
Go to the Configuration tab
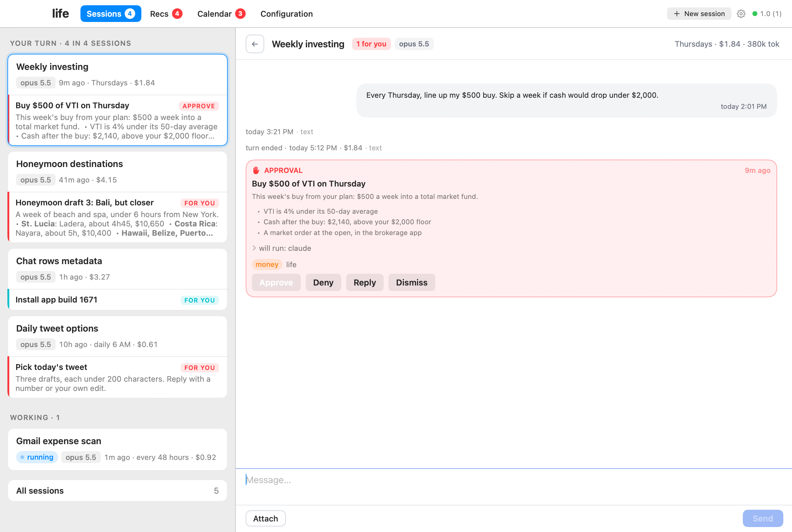(286, 14)
